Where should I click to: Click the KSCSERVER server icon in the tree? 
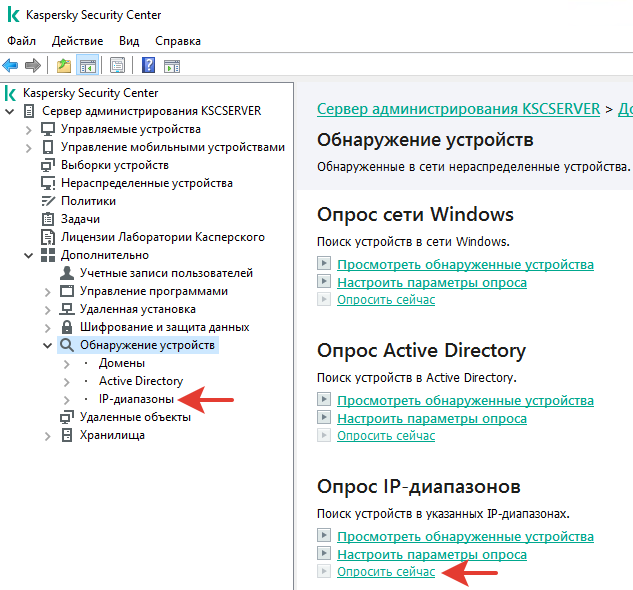click(x=29, y=111)
